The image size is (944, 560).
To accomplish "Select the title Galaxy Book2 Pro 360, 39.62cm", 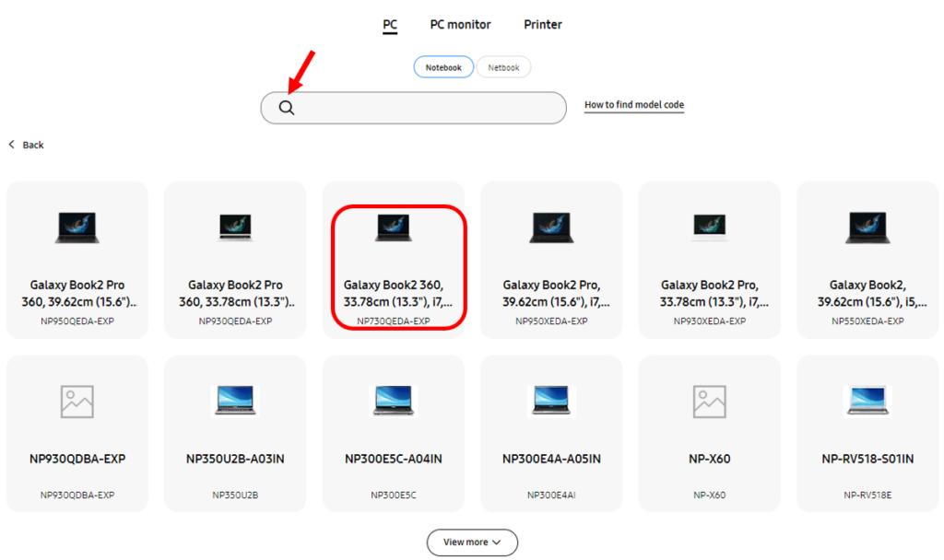I will point(77,293).
